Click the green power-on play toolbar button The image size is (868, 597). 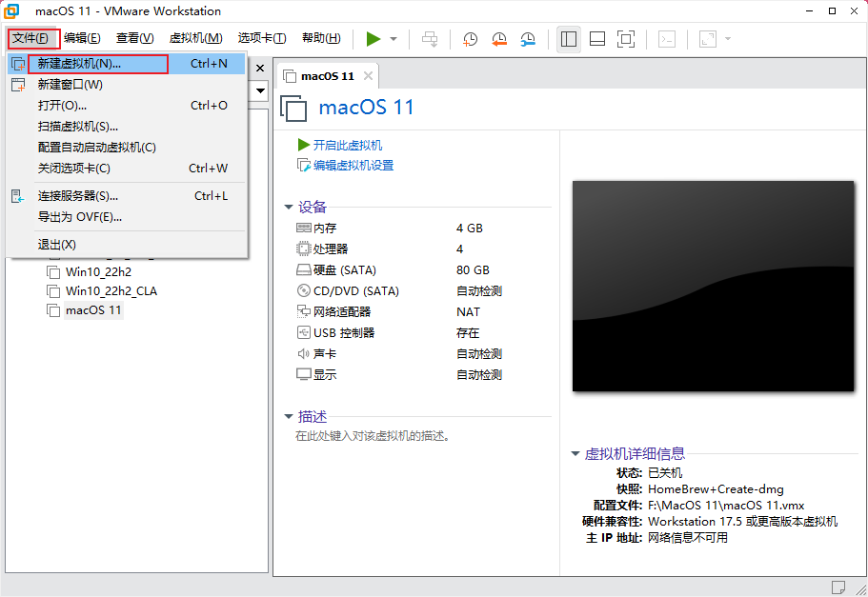(373, 39)
